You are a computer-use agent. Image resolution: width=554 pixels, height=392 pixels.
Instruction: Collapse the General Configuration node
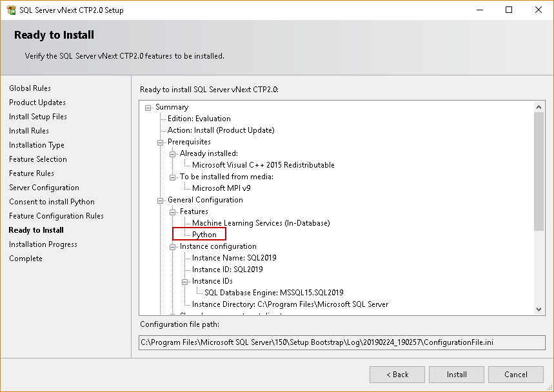click(161, 200)
